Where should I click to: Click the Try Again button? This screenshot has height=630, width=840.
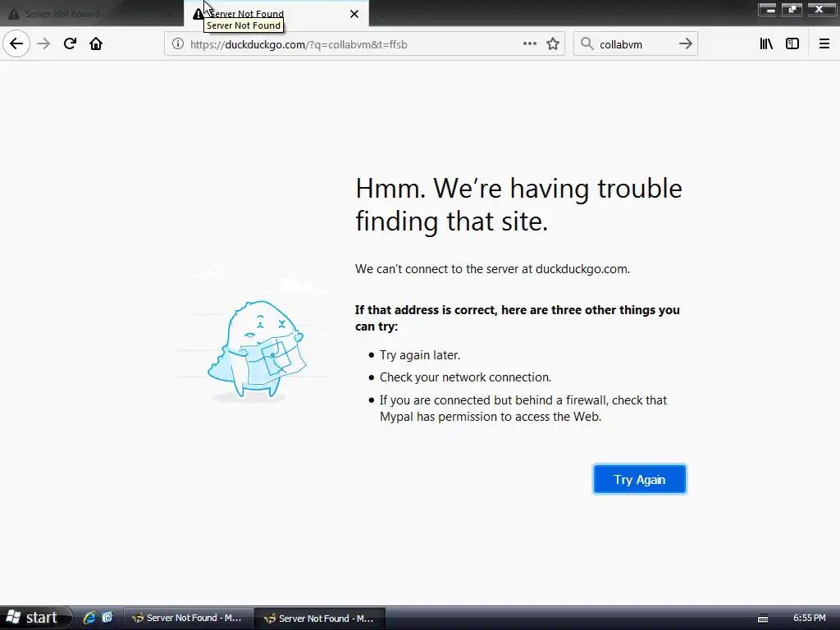(x=640, y=479)
